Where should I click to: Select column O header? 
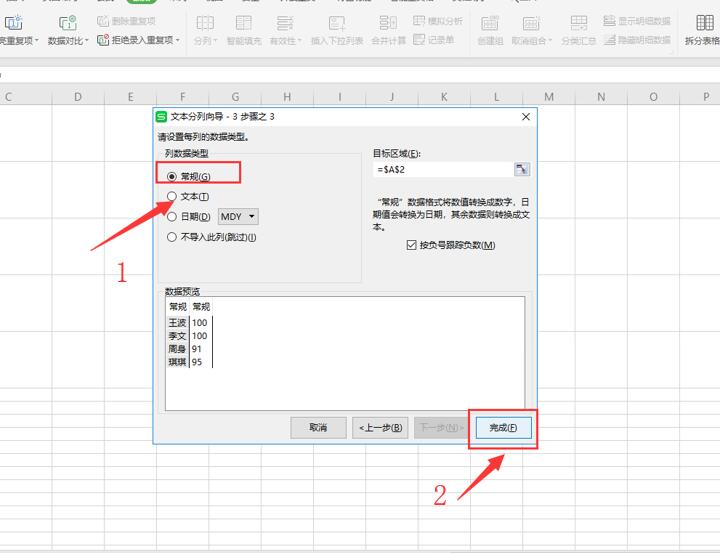pos(653,97)
